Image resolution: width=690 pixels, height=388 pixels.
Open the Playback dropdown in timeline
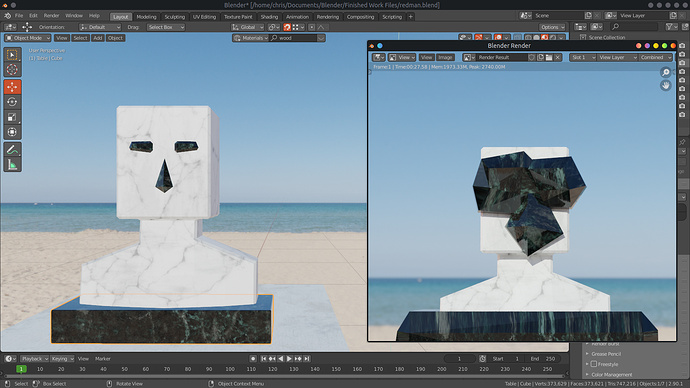coord(35,359)
